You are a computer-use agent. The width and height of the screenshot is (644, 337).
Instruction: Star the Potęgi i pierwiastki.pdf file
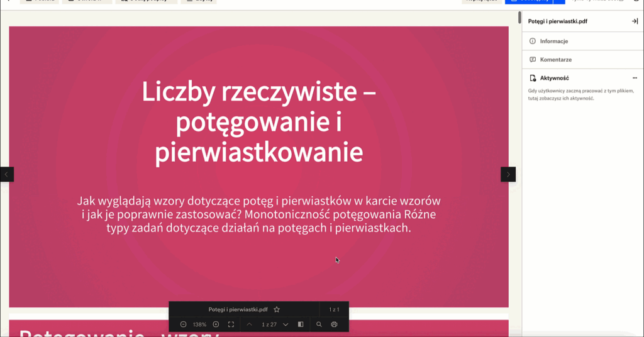point(277,309)
